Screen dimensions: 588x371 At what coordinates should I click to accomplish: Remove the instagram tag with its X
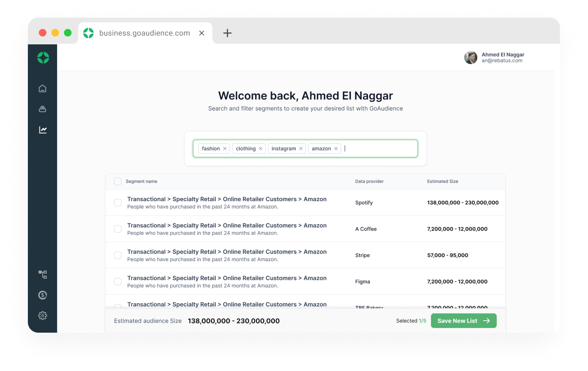click(301, 148)
